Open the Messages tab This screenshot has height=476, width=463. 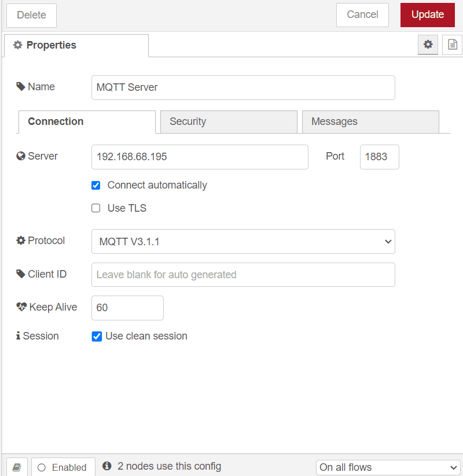334,121
